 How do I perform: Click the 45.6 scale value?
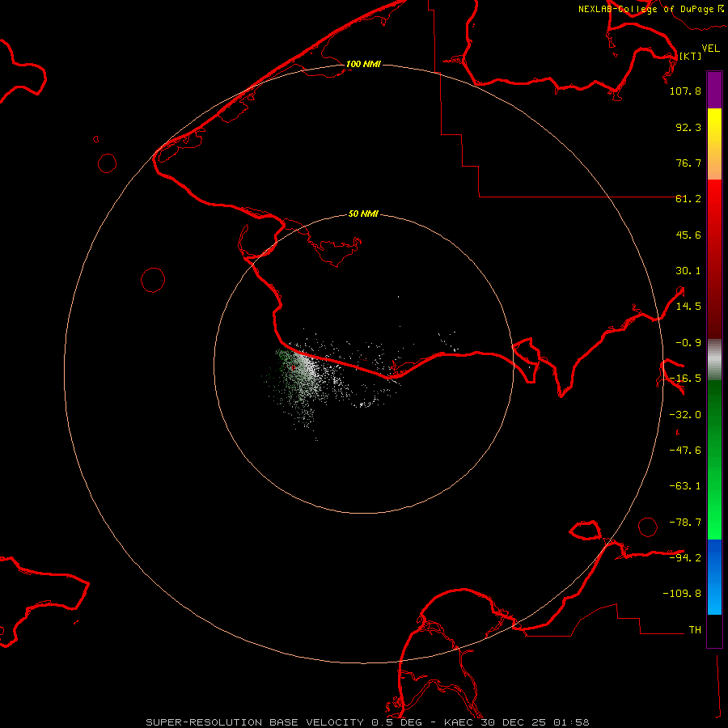click(x=688, y=235)
